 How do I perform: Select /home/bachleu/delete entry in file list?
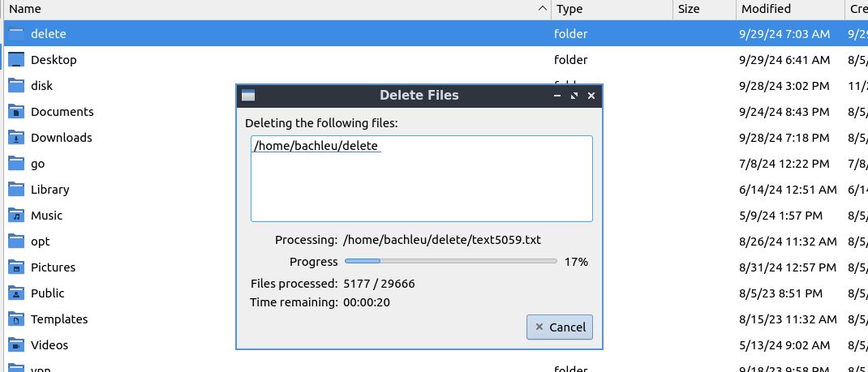click(x=316, y=146)
